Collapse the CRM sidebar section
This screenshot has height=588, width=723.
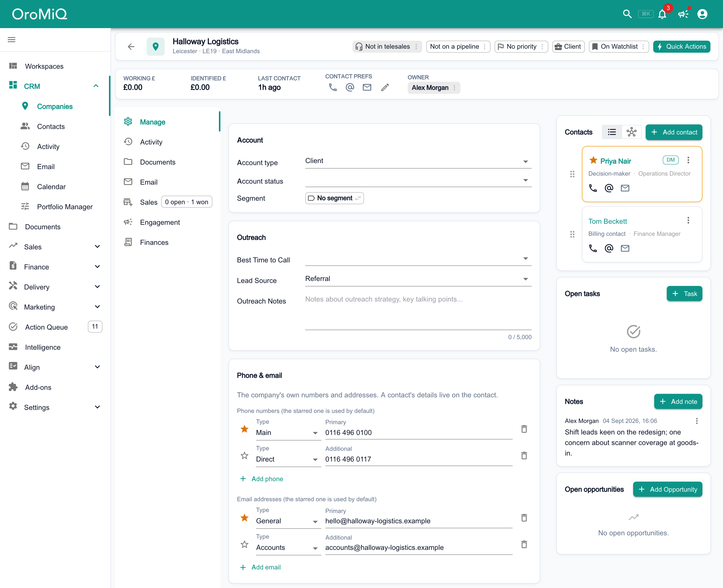click(x=55, y=86)
